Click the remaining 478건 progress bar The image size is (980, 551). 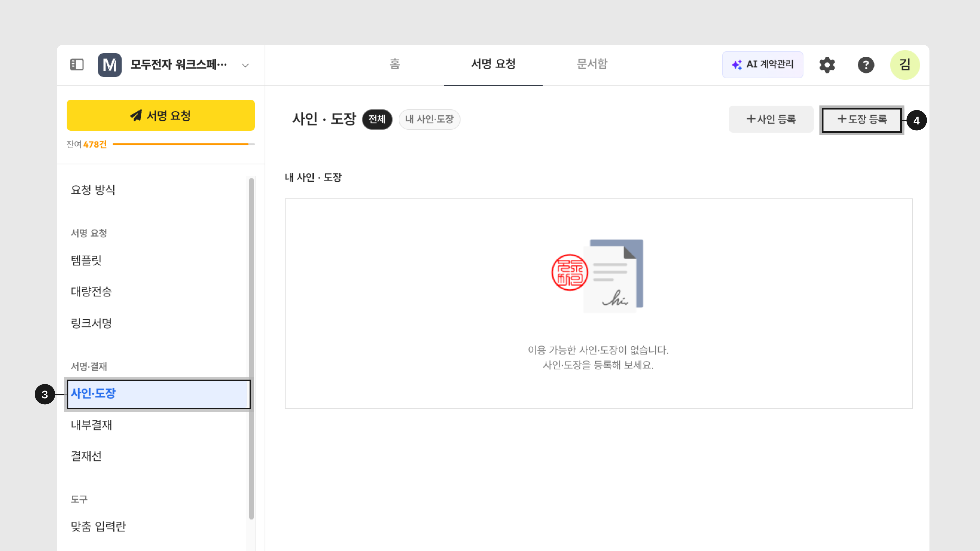point(183,144)
